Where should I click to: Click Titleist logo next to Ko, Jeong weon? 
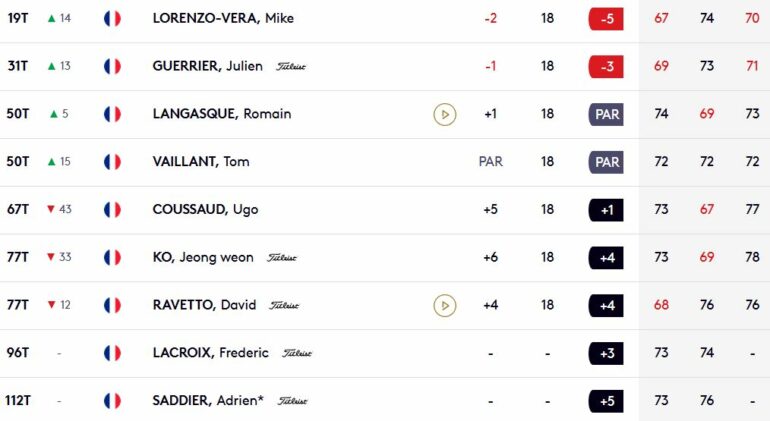tap(282, 257)
